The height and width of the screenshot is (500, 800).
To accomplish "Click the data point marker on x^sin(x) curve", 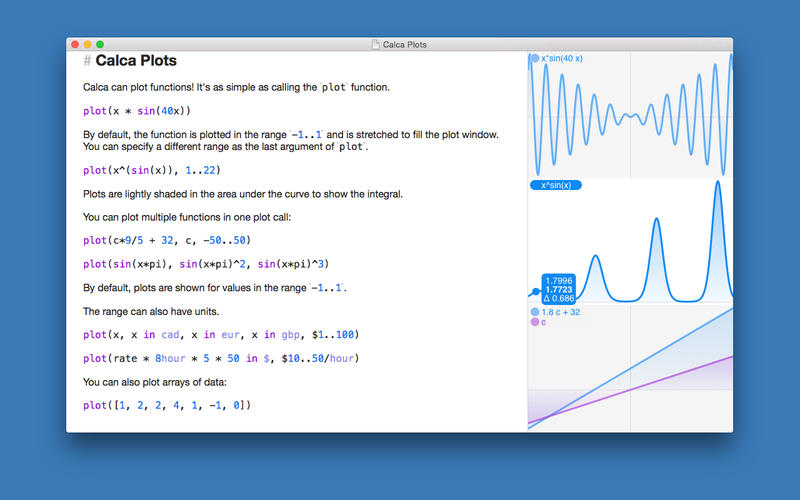I will click(x=535, y=292).
